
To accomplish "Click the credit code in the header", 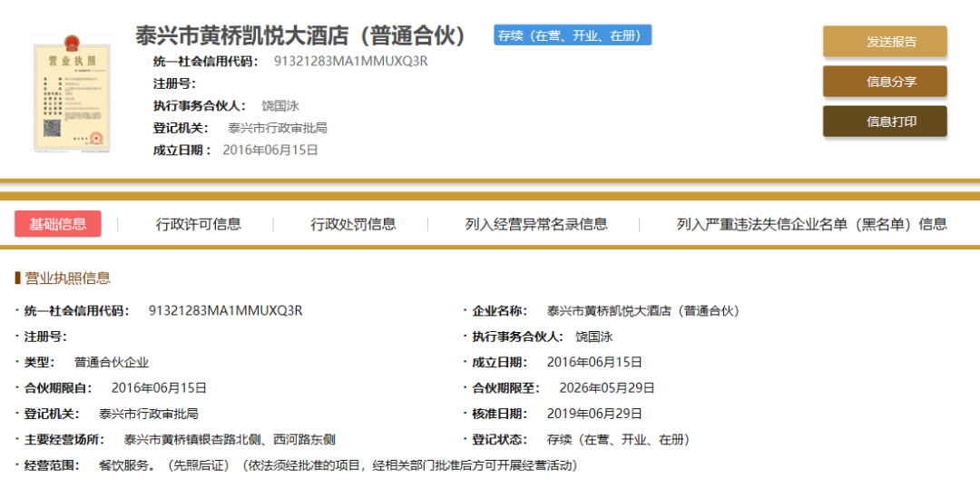I will tap(350, 62).
